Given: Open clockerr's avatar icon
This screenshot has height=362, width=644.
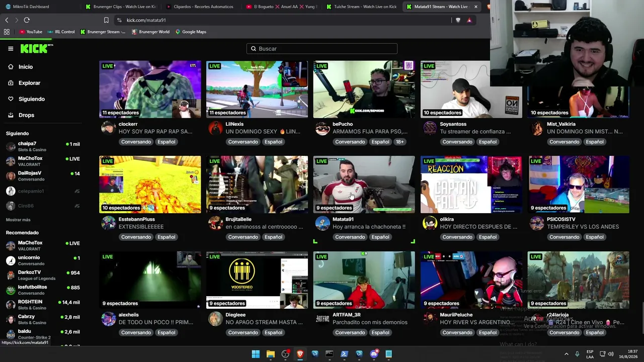Looking at the screenshot, I should coord(108,128).
